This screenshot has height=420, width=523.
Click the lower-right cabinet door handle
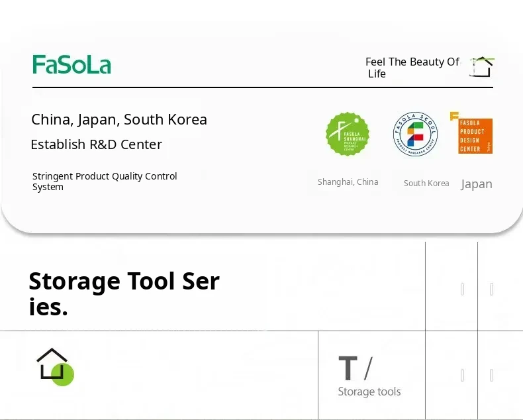[491, 376]
